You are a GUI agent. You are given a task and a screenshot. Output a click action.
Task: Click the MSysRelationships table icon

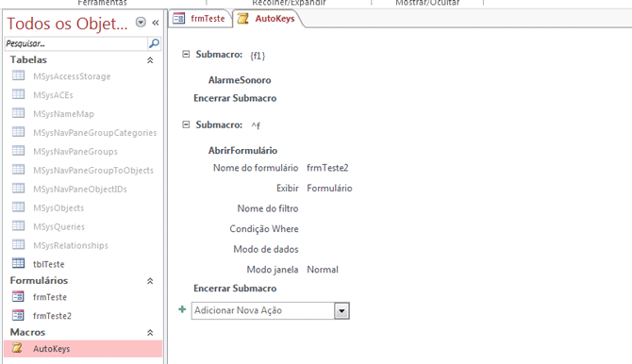tap(18, 244)
